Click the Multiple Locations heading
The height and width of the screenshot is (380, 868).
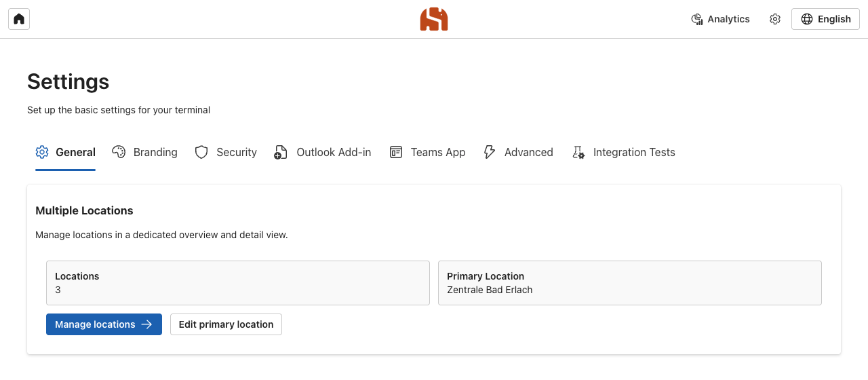pyautogui.click(x=84, y=210)
